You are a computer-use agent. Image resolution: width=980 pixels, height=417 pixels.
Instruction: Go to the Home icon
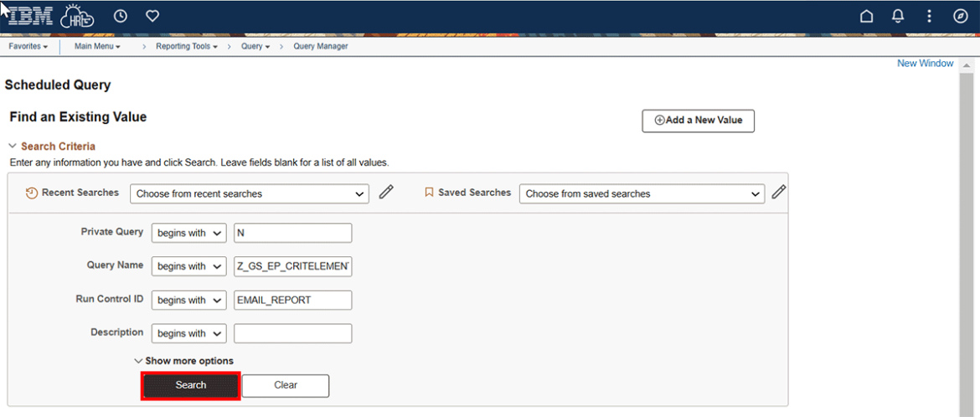[867, 17]
